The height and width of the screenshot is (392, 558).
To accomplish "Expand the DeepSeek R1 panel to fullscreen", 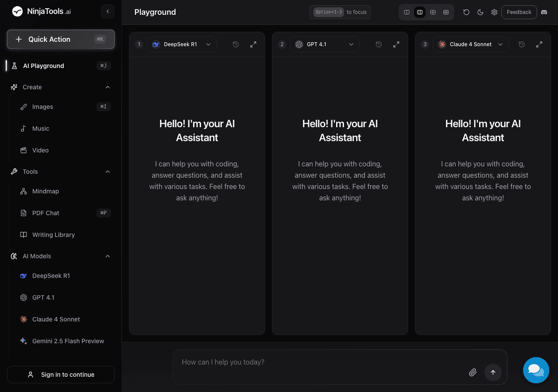I will coord(253,44).
